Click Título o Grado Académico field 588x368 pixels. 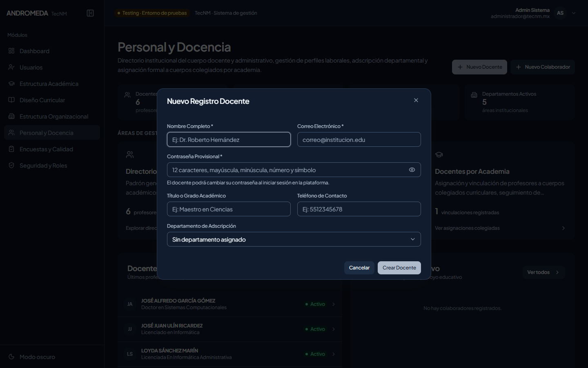pos(229,209)
